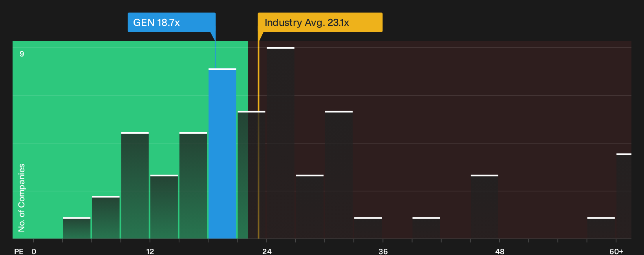
Task: Click the No. of Companies axis title
Action: pos(22,198)
